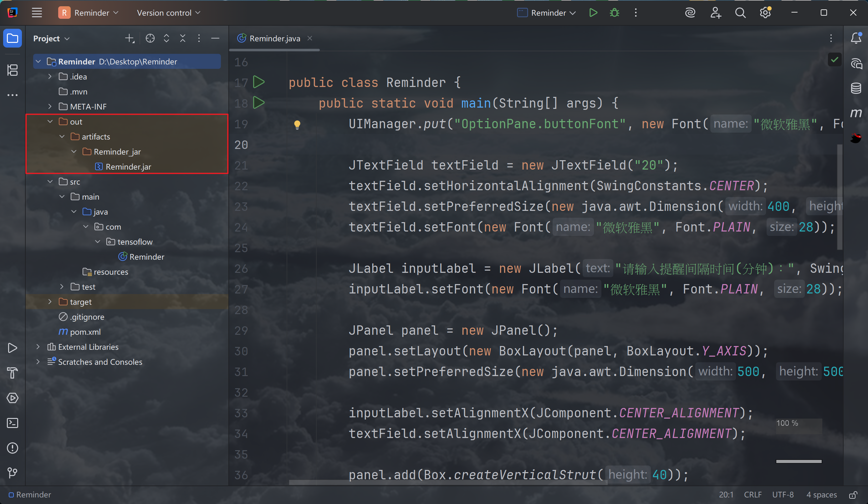This screenshot has height=504, width=868.
Task: Open Search Everywhere magnifier icon
Action: click(x=740, y=13)
